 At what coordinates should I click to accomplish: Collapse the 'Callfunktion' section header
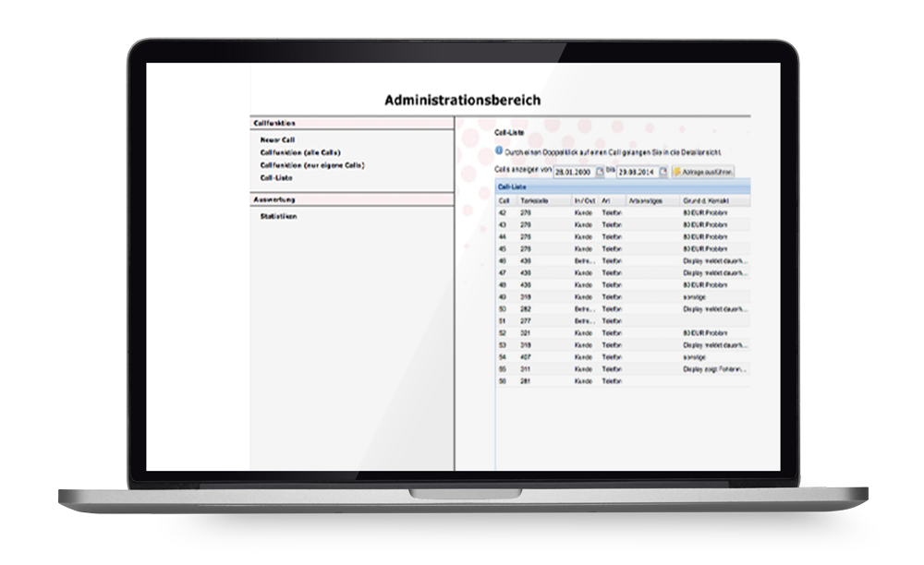[351, 123]
